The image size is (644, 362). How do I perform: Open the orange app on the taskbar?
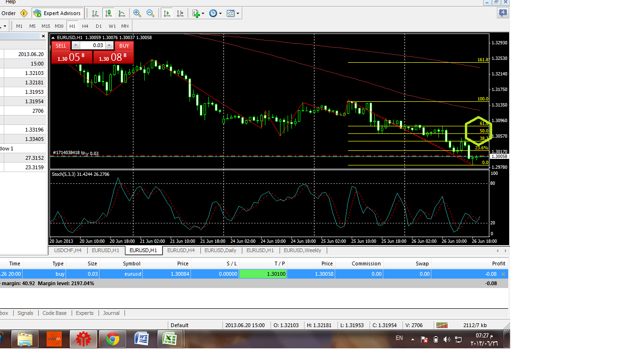[x=54, y=339]
